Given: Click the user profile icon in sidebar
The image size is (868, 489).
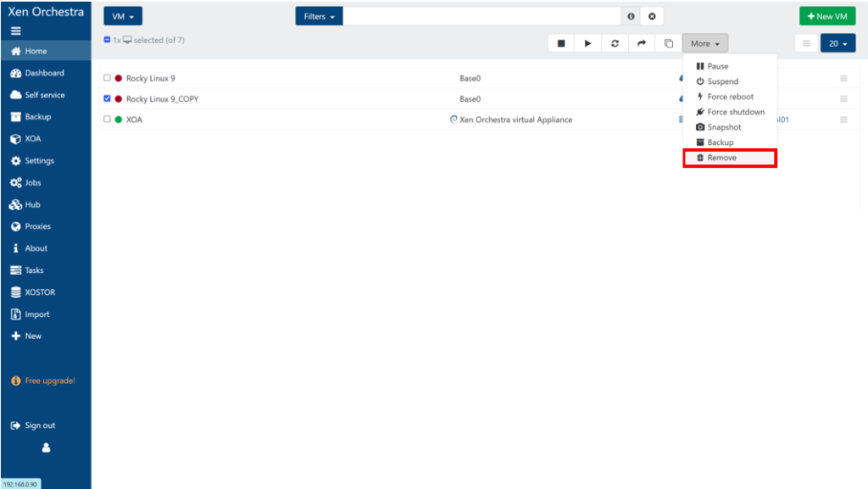Looking at the screenshot, I should click(x=46, y=447).
